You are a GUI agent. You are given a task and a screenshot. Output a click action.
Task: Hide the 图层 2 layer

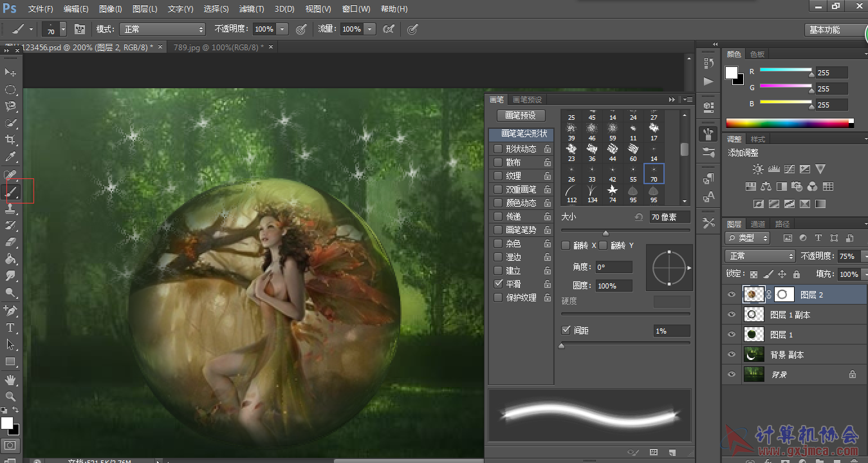[x=731, y=295]
